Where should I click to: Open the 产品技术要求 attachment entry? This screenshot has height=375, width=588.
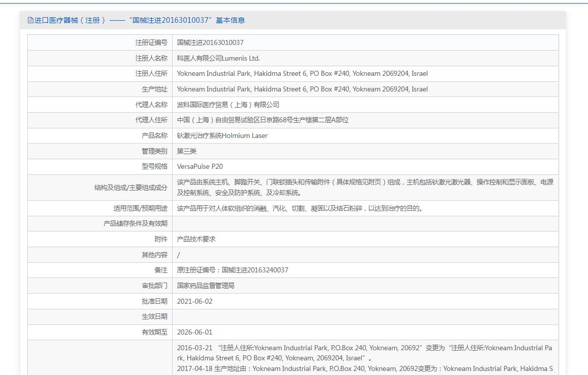point(196,239)
